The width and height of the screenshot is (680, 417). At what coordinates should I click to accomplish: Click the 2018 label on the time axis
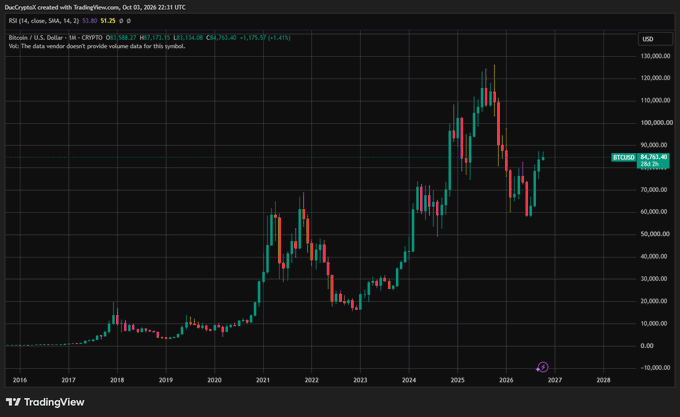coord(117,380)
